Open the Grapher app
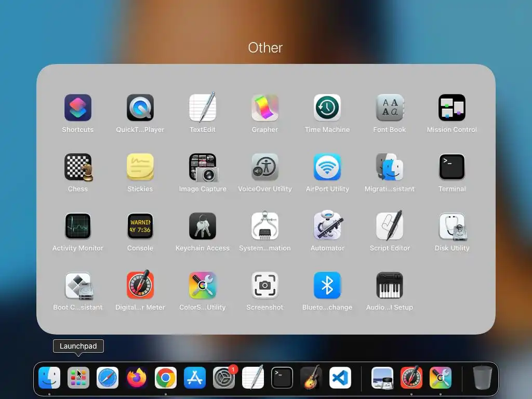Viewport: 532px width, 399px height. (x=265, y=108)
